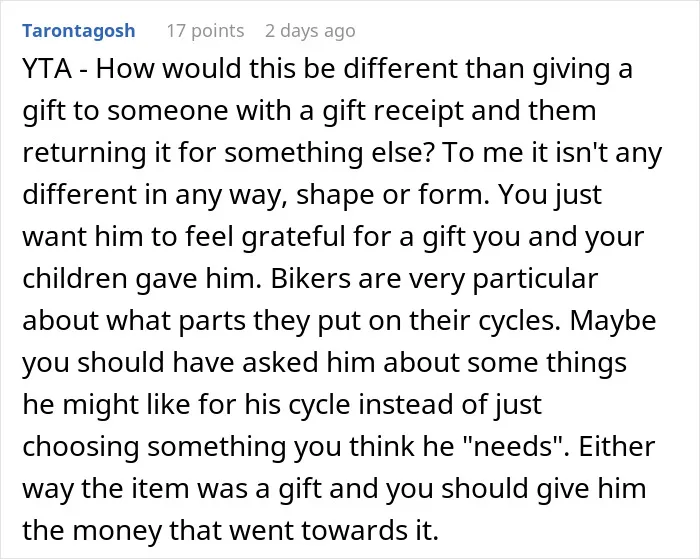
Task: Click the word "particular" in the comment
Action: click(x=535, y=280)
